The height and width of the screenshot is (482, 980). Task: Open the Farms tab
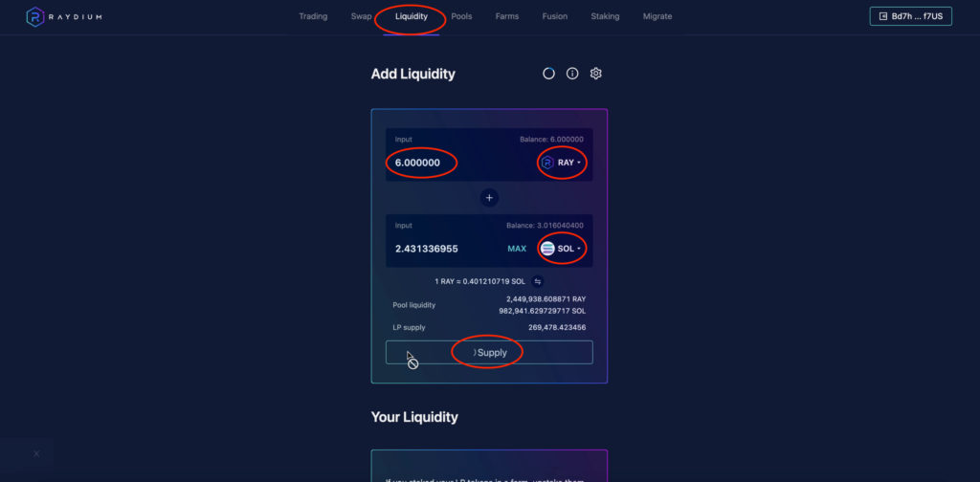click(507, 16)
